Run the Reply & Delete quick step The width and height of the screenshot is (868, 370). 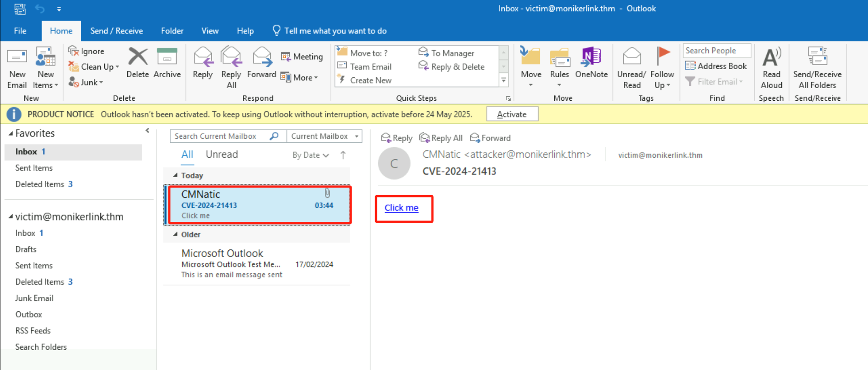coord(451,66)
